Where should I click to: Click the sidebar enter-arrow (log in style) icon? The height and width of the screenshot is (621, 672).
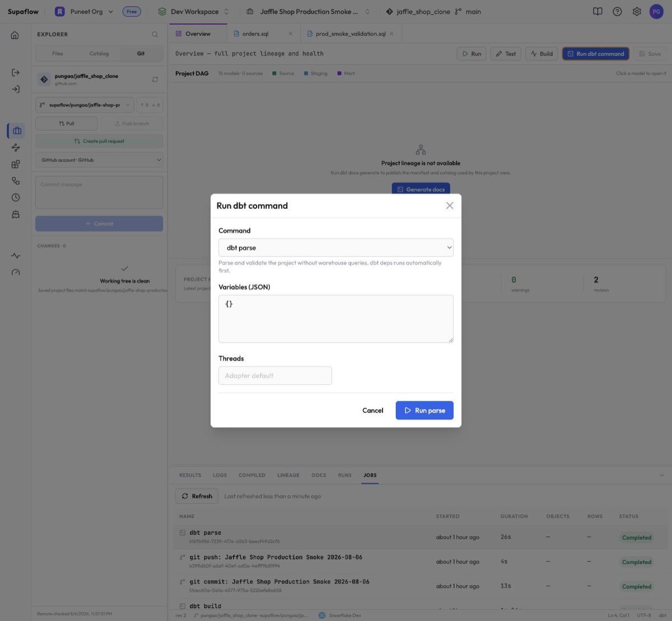pos(16,89)
